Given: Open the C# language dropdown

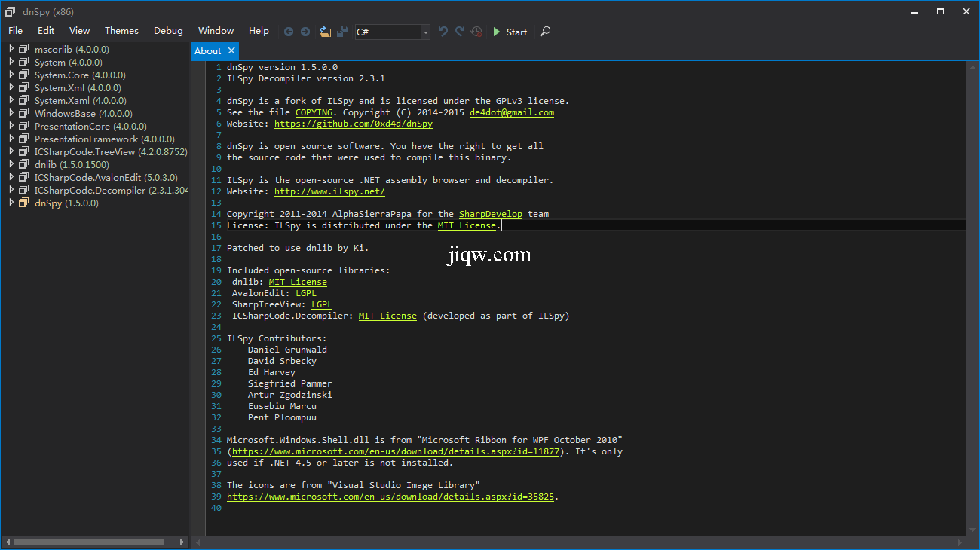Looking at the screenshot, I should (x=426, y=32).
